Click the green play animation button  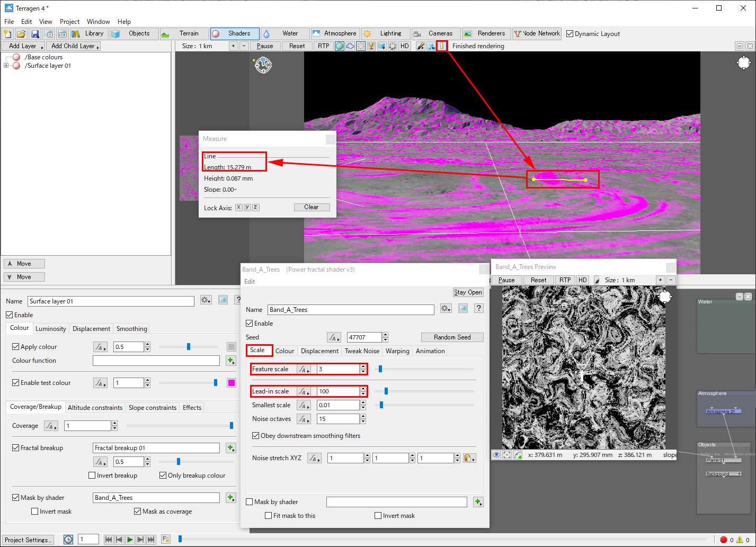tap(130, 540)
